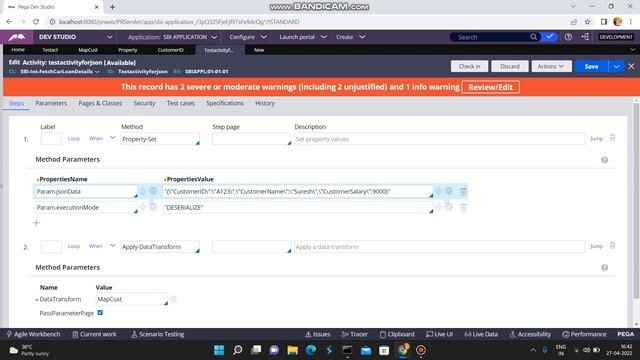This screenshot has height=360, width=640.
Task: Bookmark this page with star icon
Action: pos(587,22)
